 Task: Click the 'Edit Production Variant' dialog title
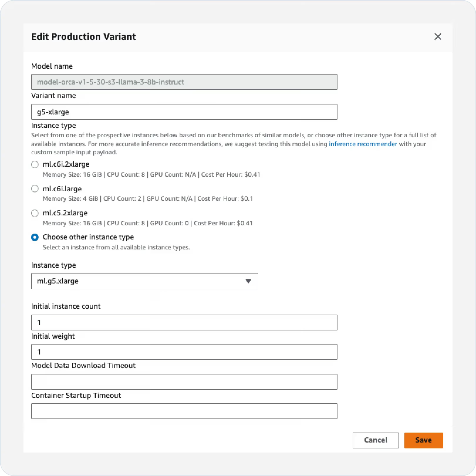[x=83, y=37]
